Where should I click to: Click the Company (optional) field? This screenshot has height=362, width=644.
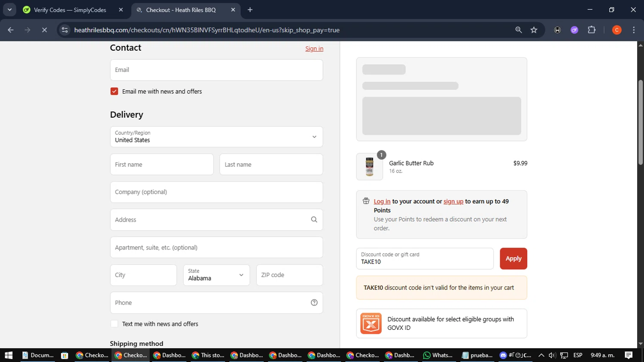216,192
